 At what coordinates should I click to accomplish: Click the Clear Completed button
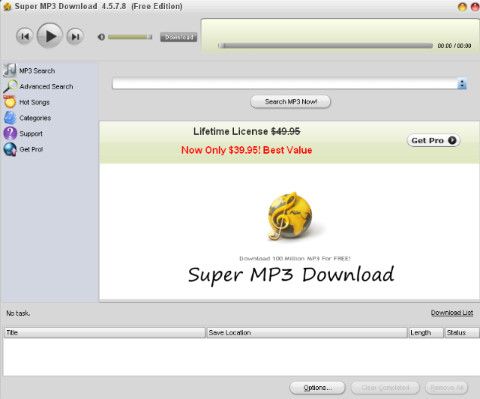point(385,388)
